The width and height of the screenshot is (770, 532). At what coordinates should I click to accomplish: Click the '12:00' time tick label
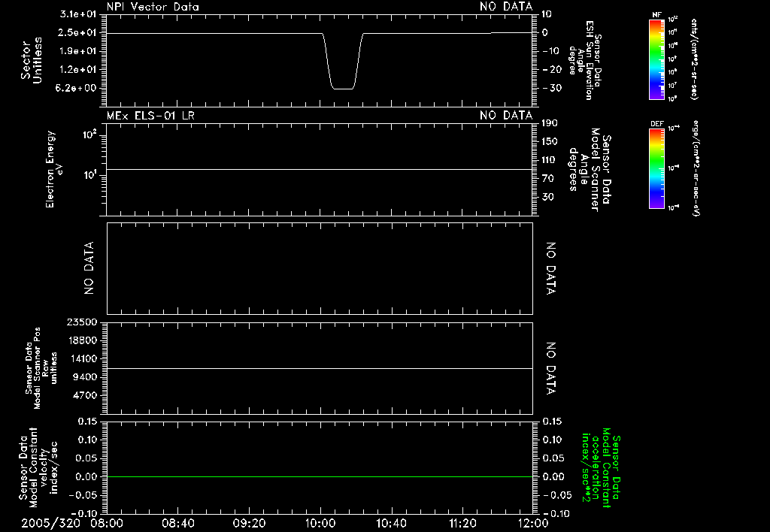(533, 523)
